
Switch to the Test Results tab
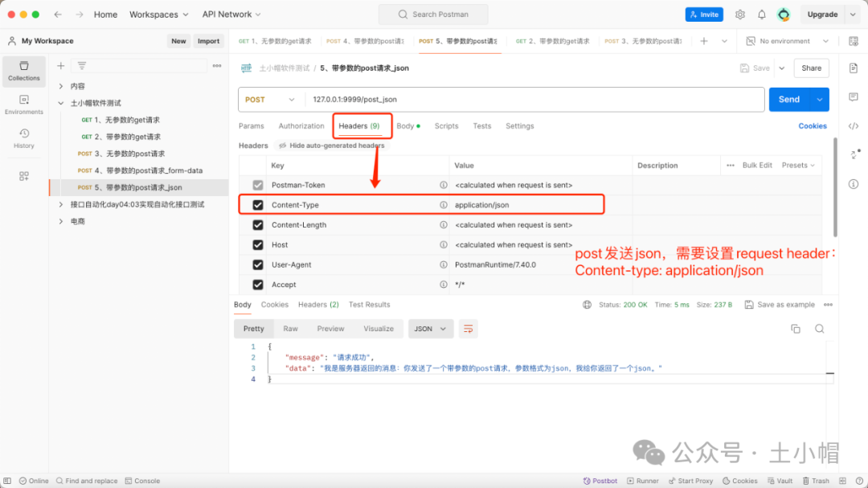[x=369, y=305]
